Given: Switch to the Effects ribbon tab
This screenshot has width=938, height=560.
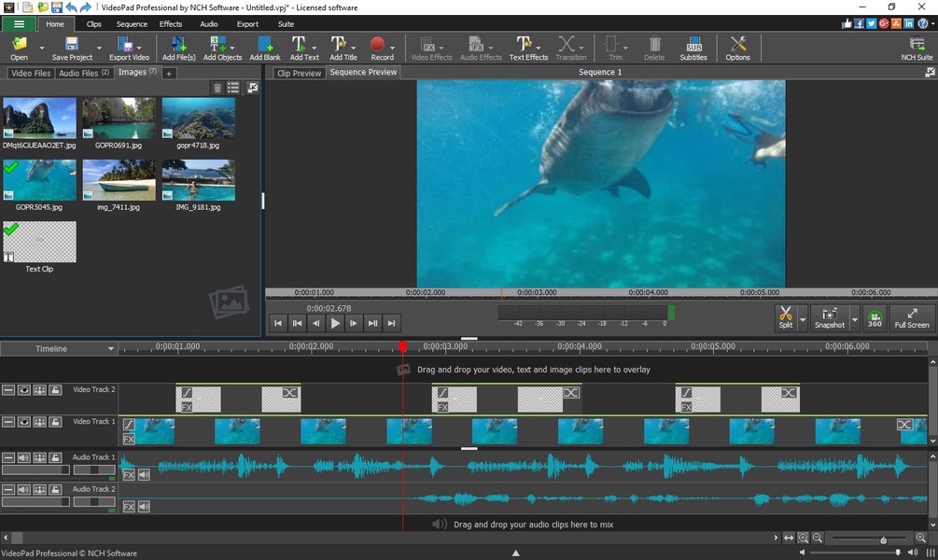Looking at the screenshot, I should tap(171, 24).
